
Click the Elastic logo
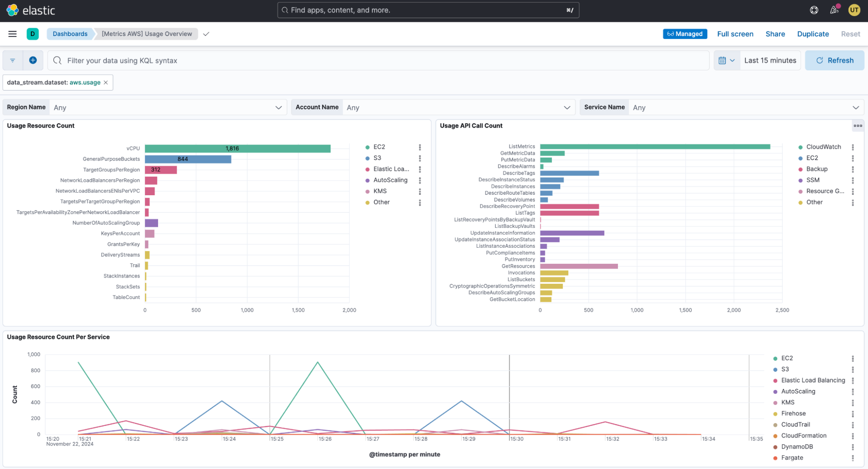(31, 10)
